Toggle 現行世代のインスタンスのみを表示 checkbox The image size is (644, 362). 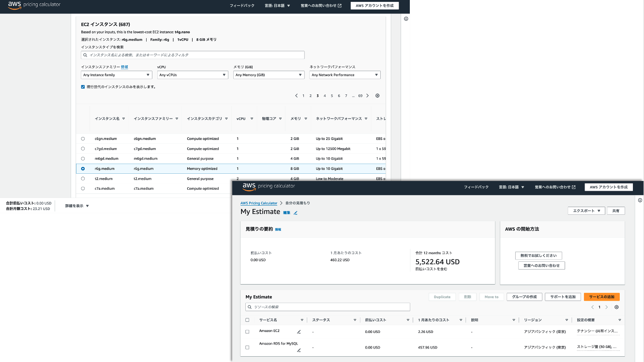83,87
